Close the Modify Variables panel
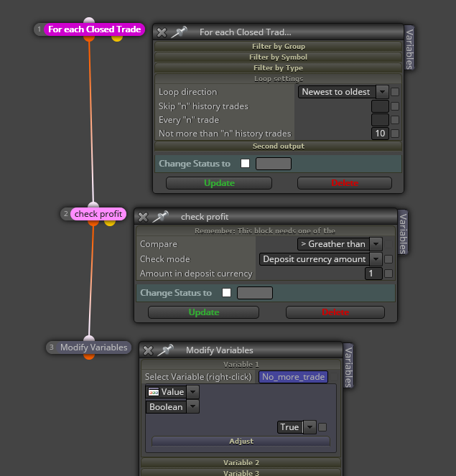The image size is (456, 476). click(148, 350)
